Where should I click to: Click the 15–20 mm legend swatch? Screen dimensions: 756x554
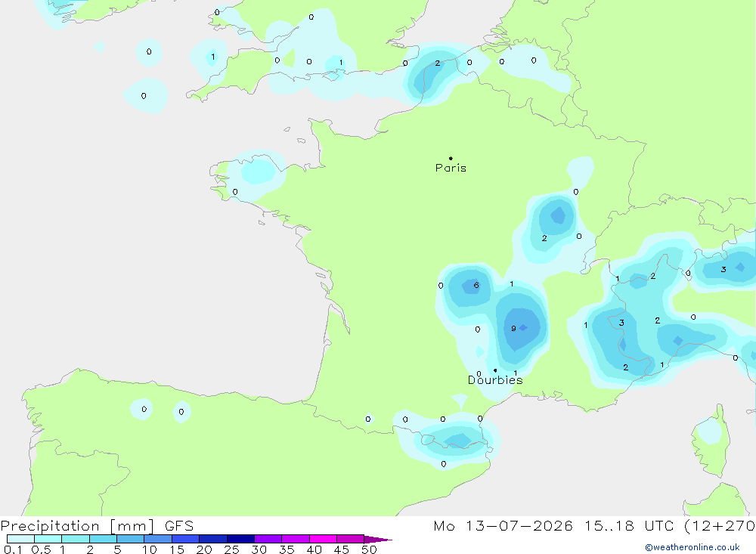[186, 539]
